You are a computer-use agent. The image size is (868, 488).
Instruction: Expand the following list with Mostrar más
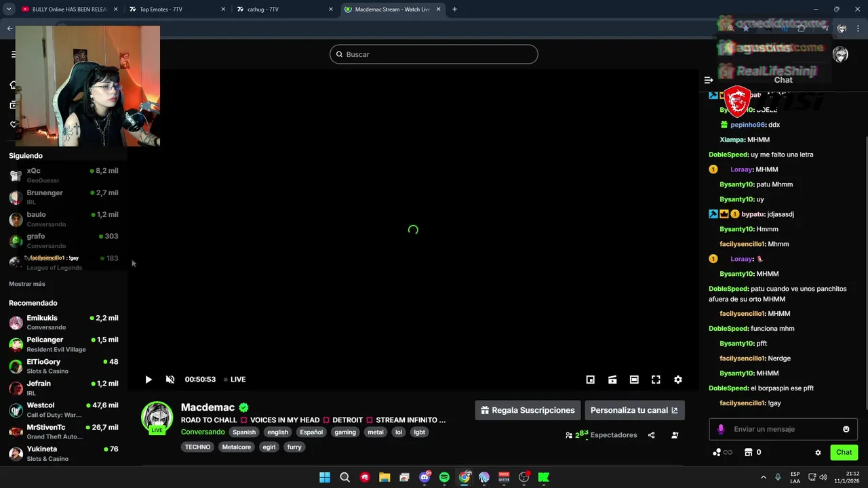click(27, 284)
